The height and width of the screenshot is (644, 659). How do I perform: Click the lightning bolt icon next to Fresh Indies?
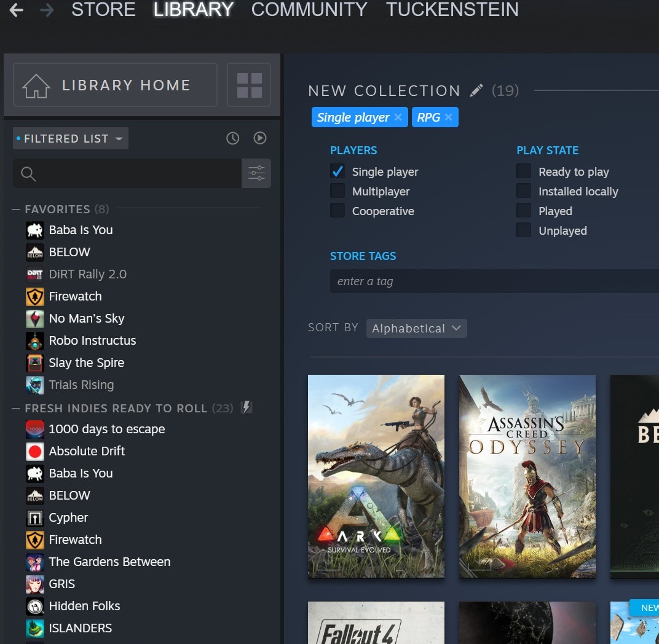coord(247,407)
